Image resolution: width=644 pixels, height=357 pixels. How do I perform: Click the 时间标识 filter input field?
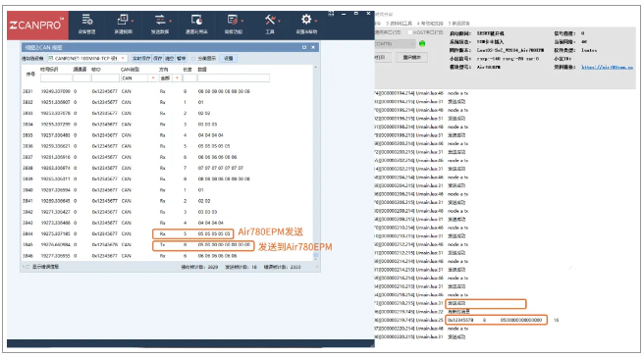[56, 77]
